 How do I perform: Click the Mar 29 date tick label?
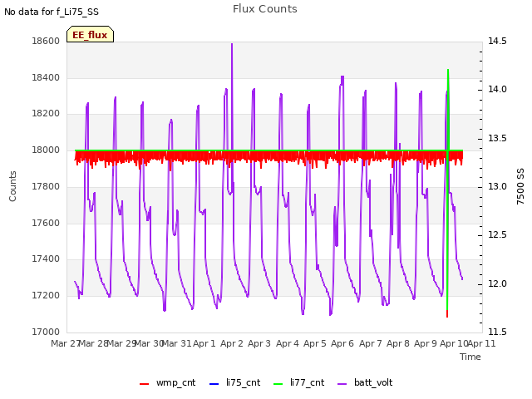(x=121, y=343)
